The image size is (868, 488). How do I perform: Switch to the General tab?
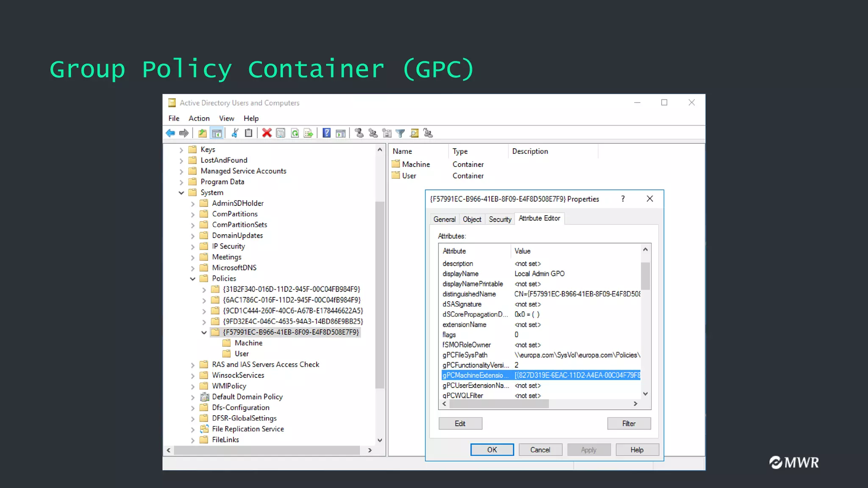[x=445, y=219]
